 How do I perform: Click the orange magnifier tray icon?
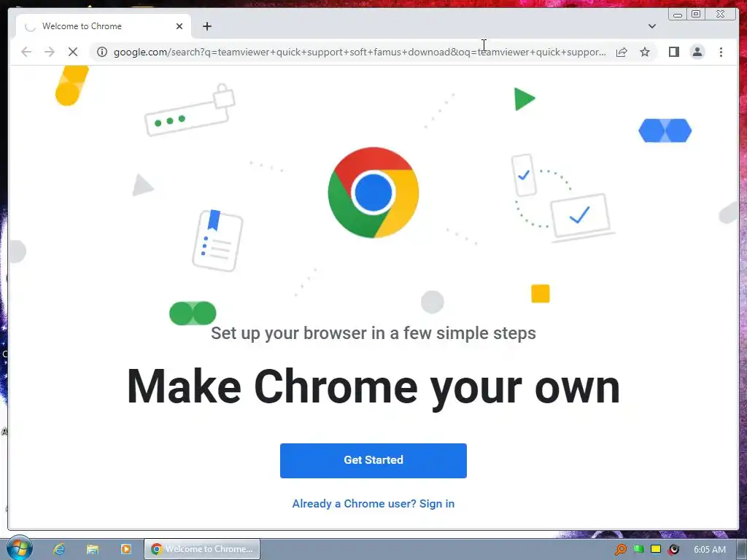(x=620, y=549)
